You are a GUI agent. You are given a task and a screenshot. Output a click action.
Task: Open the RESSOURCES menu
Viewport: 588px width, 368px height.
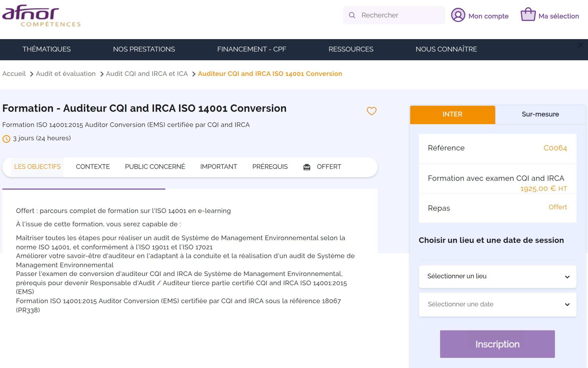[x=351, y=49]
